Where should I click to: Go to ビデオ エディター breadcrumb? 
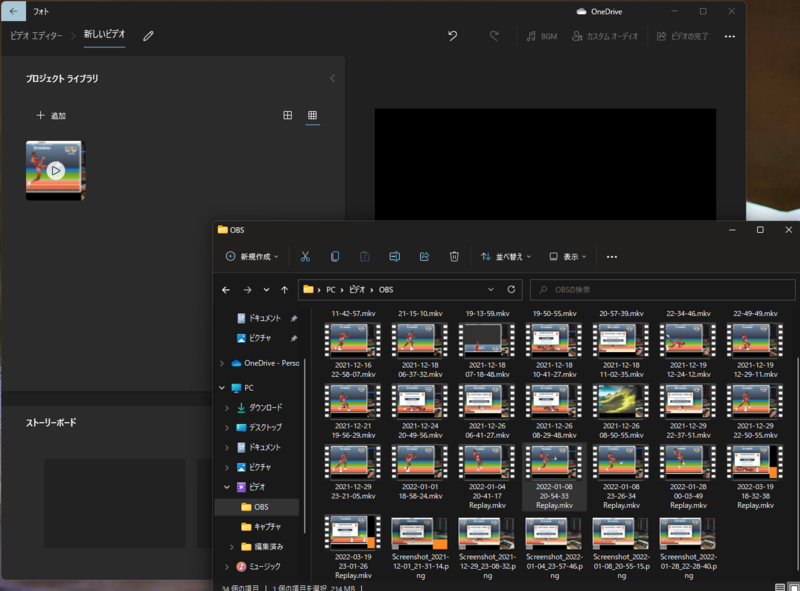click(36, 36)
